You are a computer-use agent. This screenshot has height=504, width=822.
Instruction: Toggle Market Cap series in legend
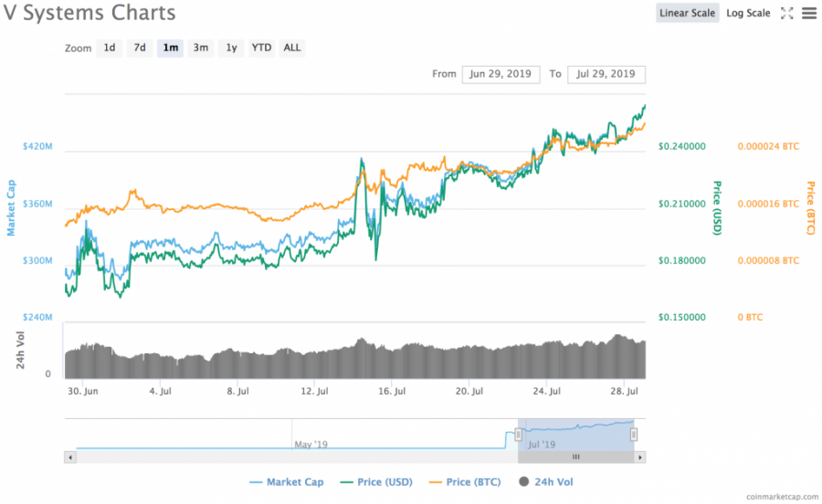[286, 482]
